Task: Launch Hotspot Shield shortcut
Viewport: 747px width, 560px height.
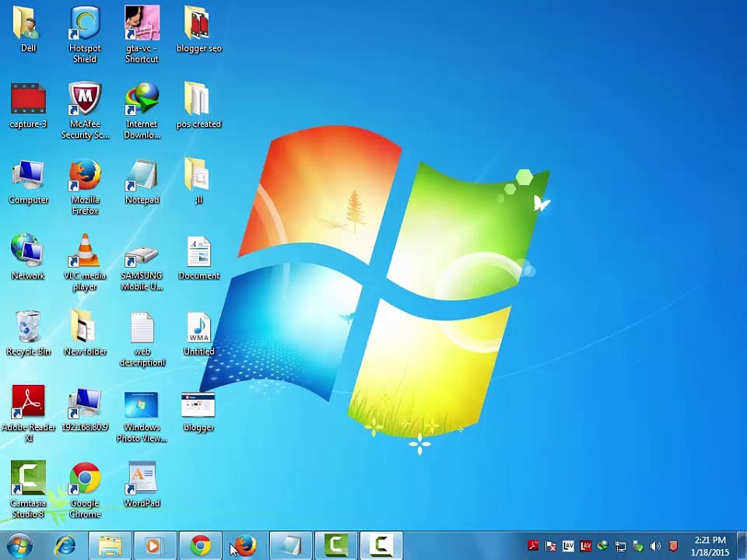Action: point(85,35)
